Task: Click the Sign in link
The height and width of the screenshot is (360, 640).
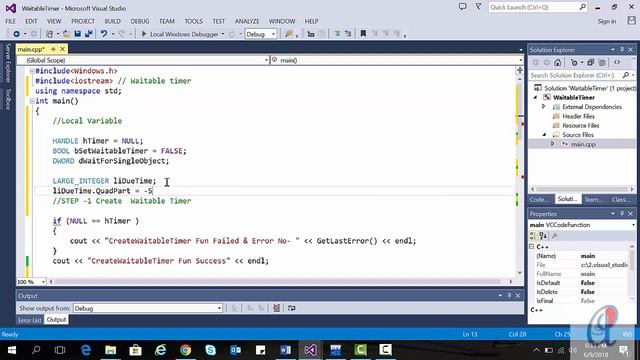Action: 607,21
